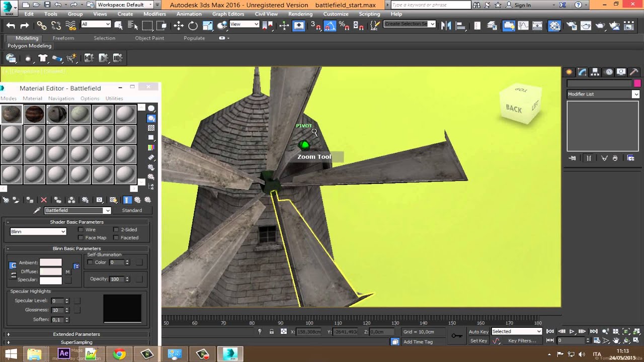Pick material from object eyedropper
The width and height of the screenshot is (644, 362).
coord(37,211)
